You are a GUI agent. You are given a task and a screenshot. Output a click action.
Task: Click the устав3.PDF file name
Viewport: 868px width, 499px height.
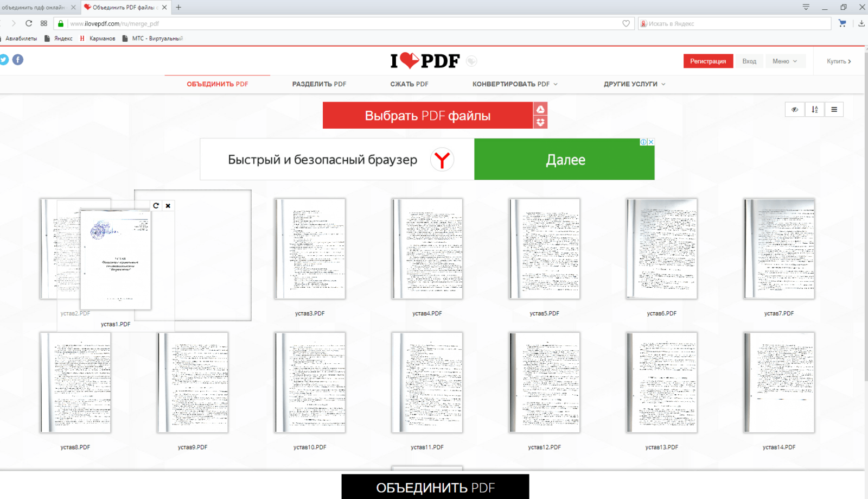pos(310,313)
